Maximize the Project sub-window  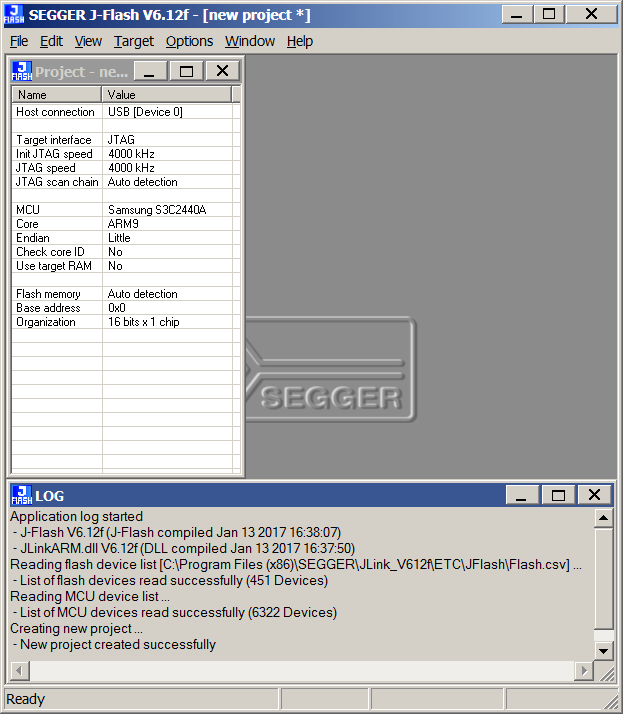click(x=186, y=71)
